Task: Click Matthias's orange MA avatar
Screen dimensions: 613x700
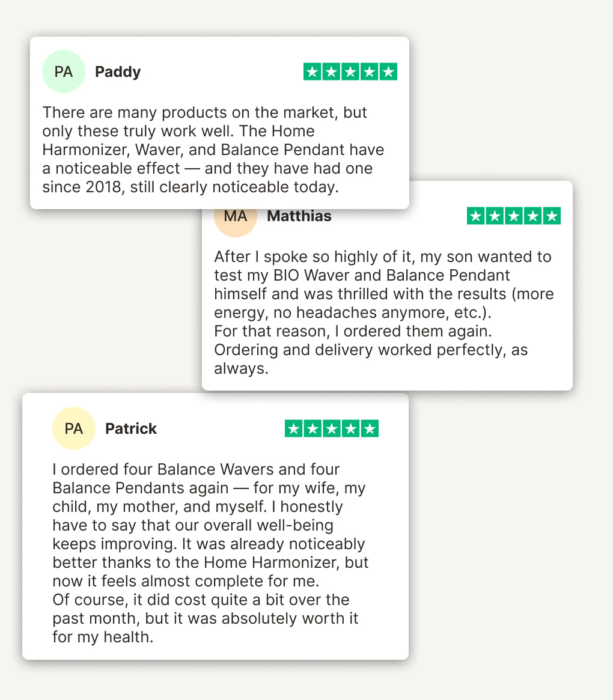Action: point(236,217)
